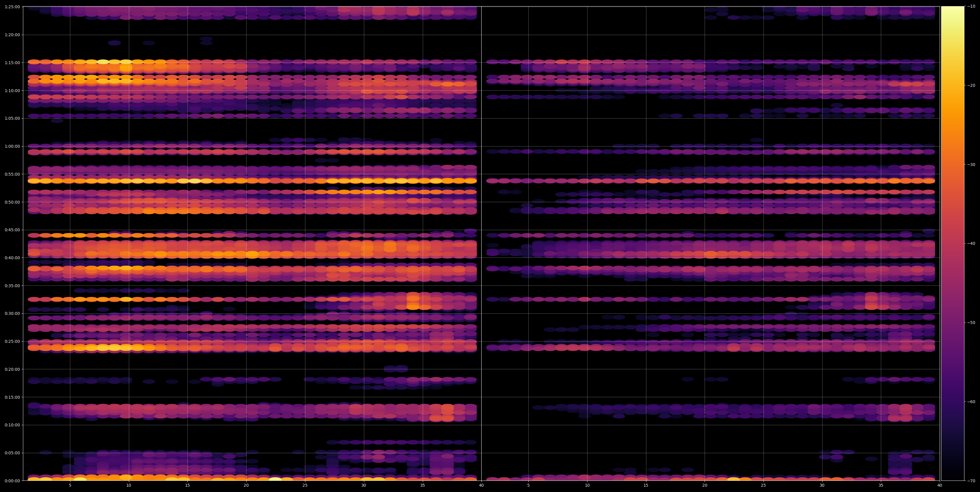Click x-axis tick 10 under right heatmap

click(588, 486)
